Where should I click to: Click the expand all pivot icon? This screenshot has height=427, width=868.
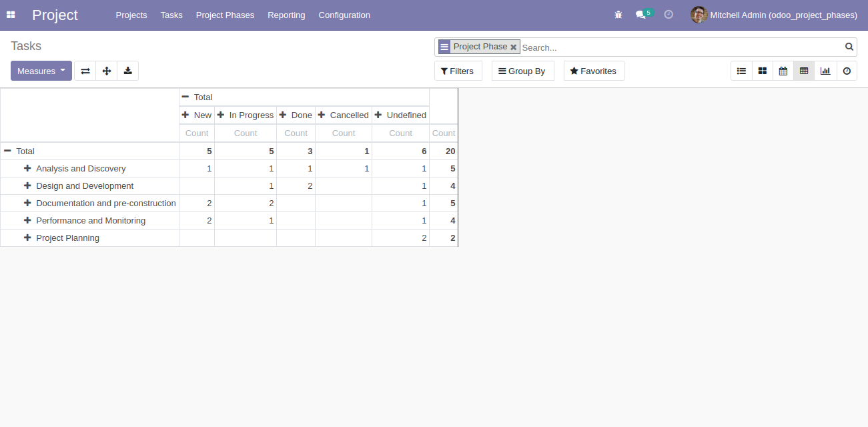click(x=107, y=71)
